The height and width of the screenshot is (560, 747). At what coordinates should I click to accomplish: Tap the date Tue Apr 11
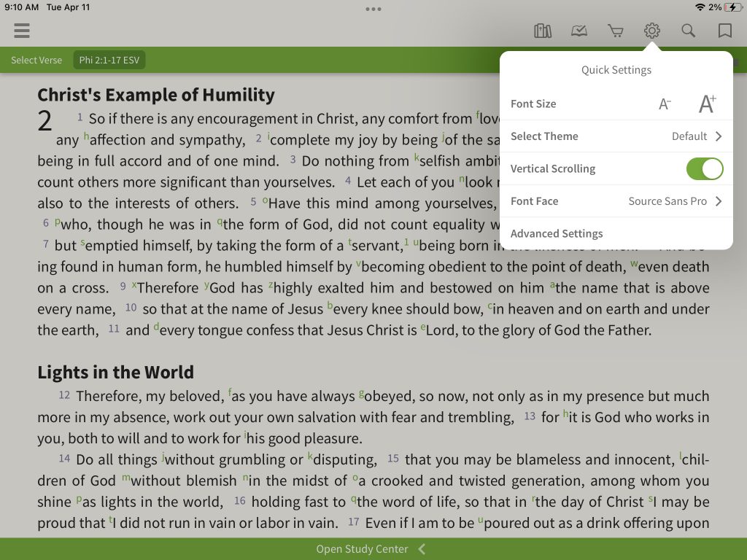[68, 7]
